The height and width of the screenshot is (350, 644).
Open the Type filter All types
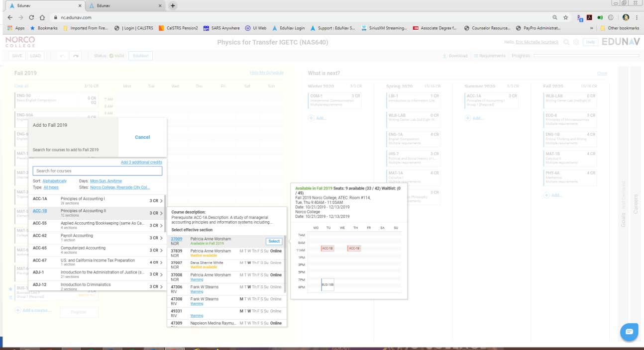click(x=51, y=187)
